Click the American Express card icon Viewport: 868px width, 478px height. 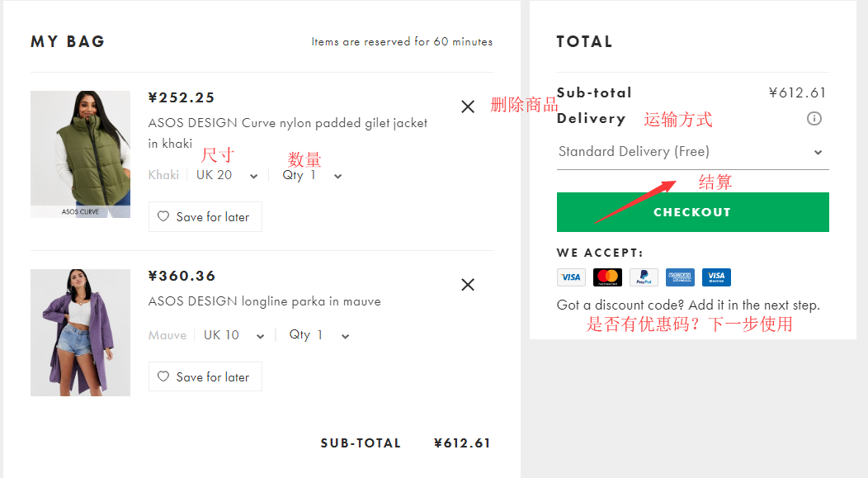coord(680,277)
